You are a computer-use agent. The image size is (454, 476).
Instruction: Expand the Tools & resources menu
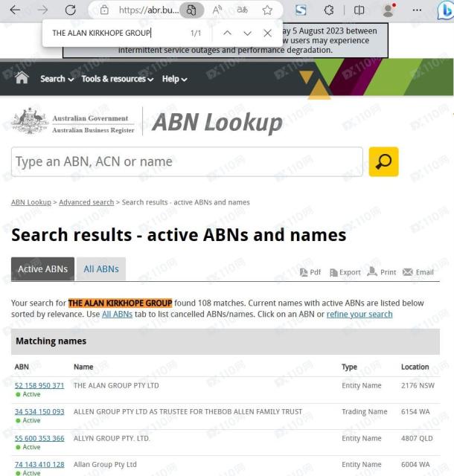[118, 79]
